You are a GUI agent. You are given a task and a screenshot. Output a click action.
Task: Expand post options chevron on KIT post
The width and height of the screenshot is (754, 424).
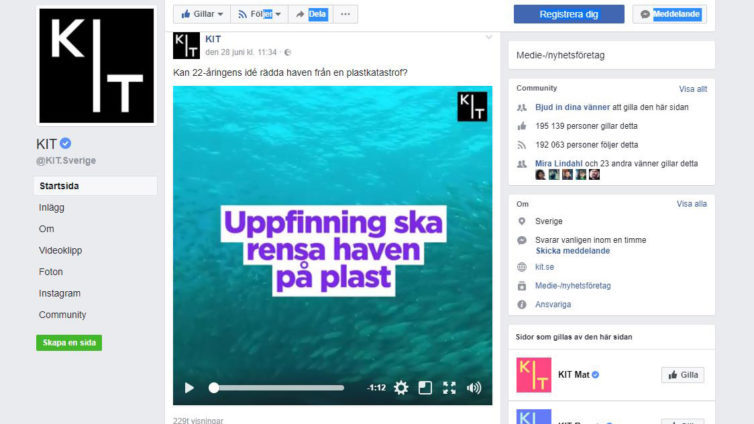click(489, 37)
